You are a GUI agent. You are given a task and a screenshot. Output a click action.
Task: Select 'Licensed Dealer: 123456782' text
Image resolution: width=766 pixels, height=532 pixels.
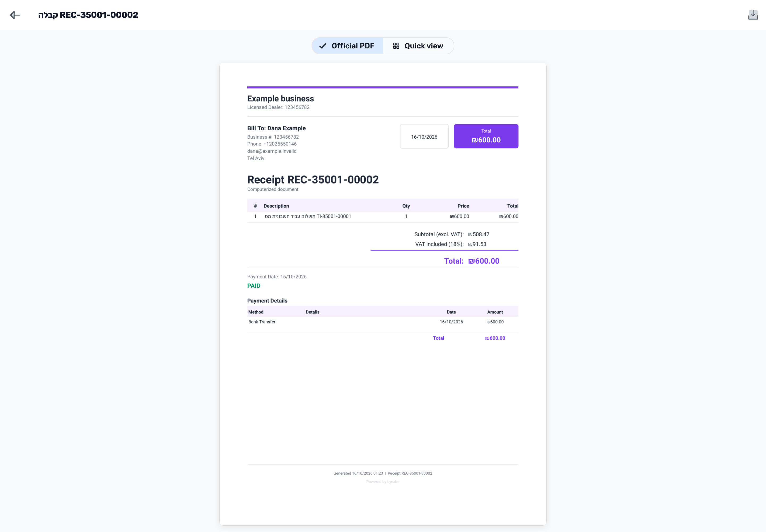click(278, 107)
